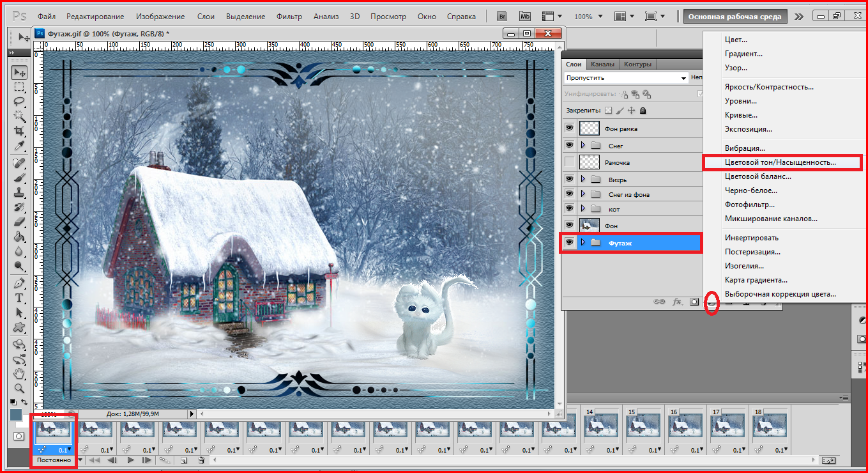Switch to the Контуры tab
The width and height of the screenshot is (868, 473).
pos(637,64)
